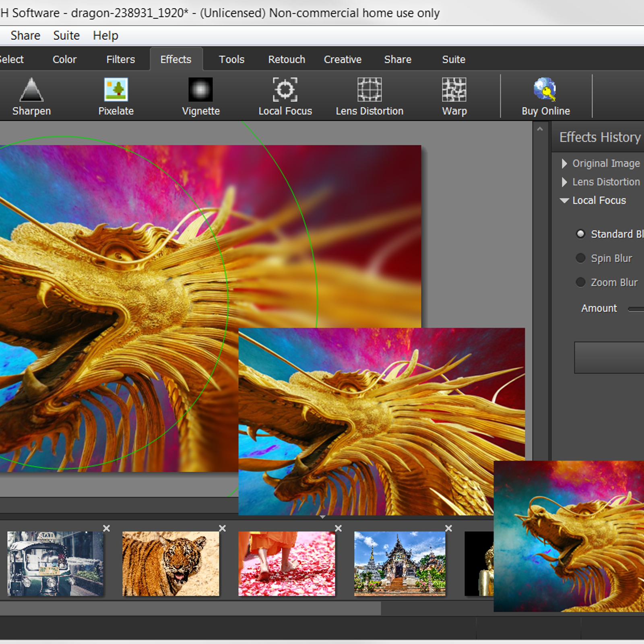This screenshot has height=644, width=644.
Task: Click the Effects History panel title
Action: (600, 137)
